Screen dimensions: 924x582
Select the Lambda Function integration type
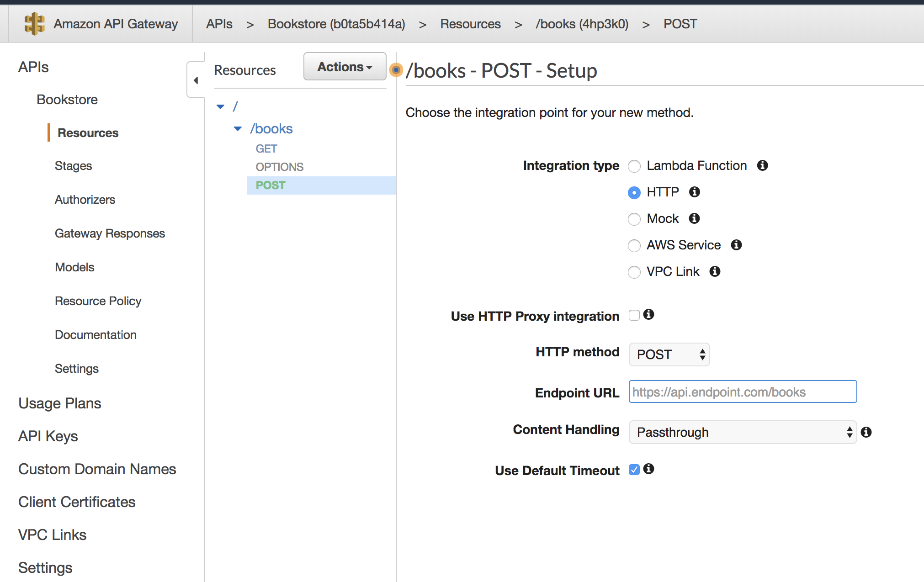634,166
